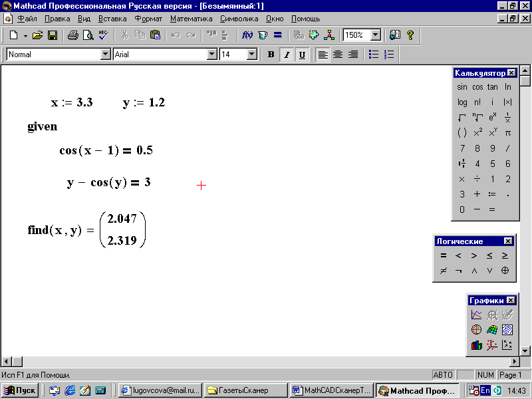Open the Файл menu

point(27,19)
